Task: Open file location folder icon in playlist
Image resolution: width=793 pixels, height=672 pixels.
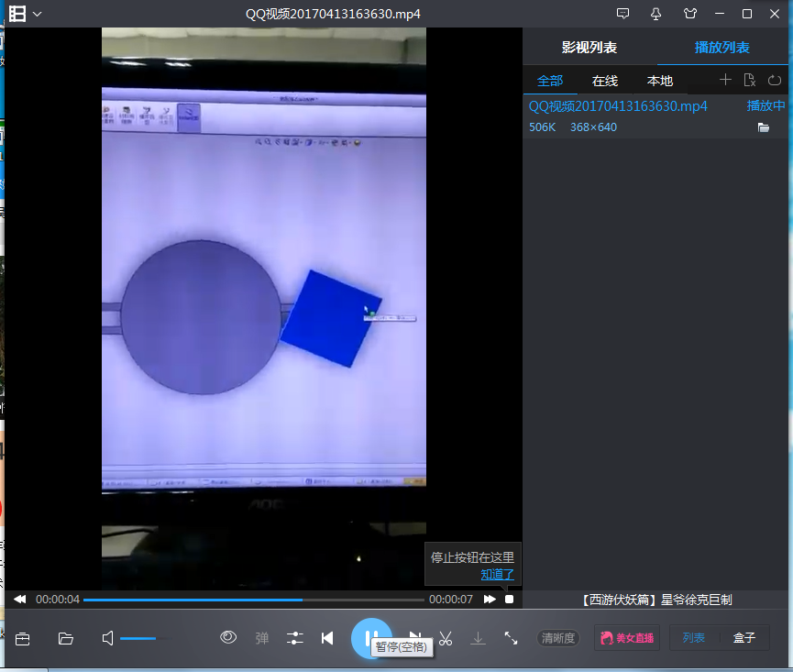Action: (x=763, y=127)
